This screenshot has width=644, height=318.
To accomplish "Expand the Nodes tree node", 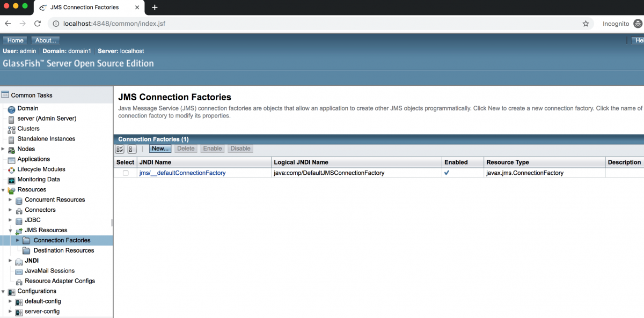I will (3, 149).
